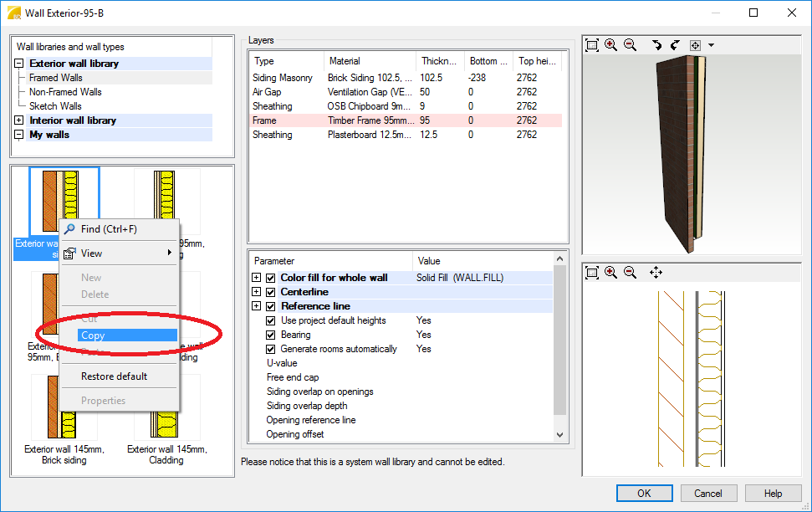Viewport: 812px width, 512px height.
Task: Uncheck the Bearing checkbox
Action: tap(271, 335)
